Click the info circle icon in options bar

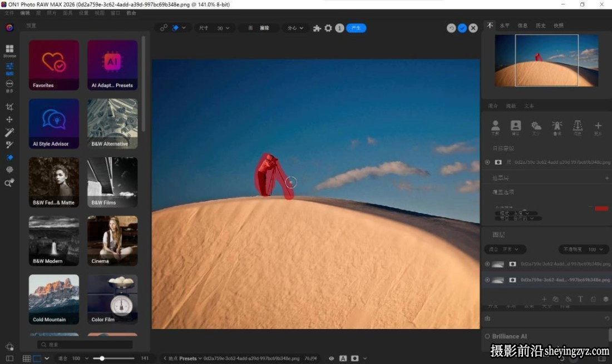pyautogui.click(x=339, y=28)
